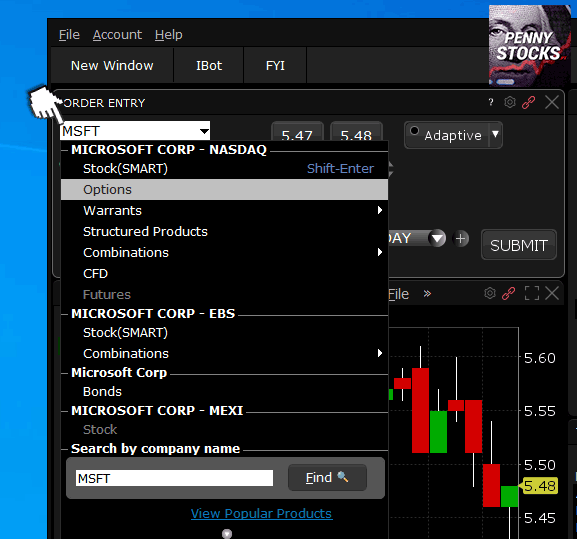Select Structured Products entry
577x539 pixels.
(x=224, y=231)
